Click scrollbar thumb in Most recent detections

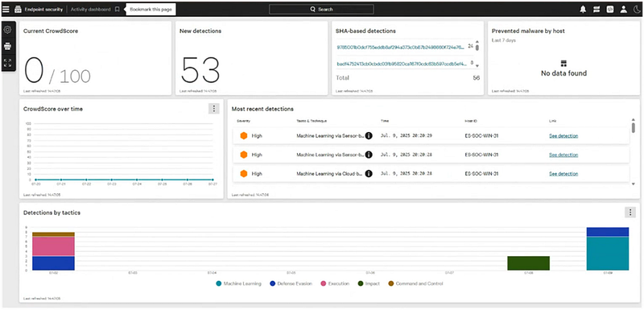point(634,128)
